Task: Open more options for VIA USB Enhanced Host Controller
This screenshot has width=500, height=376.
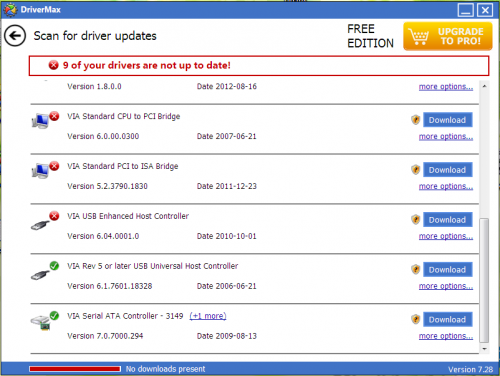Action: 446,236
